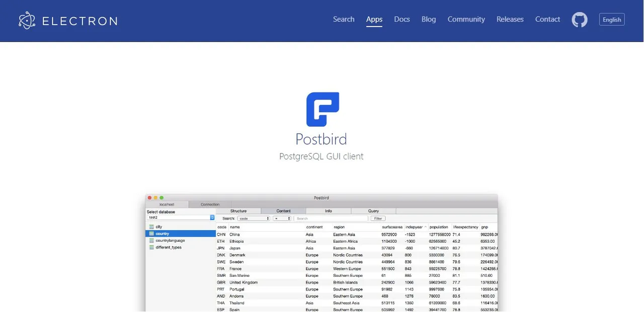This screenshot has width=644, height=312.
Task: Click the 'continent' column header
Action: pos(314,227)
